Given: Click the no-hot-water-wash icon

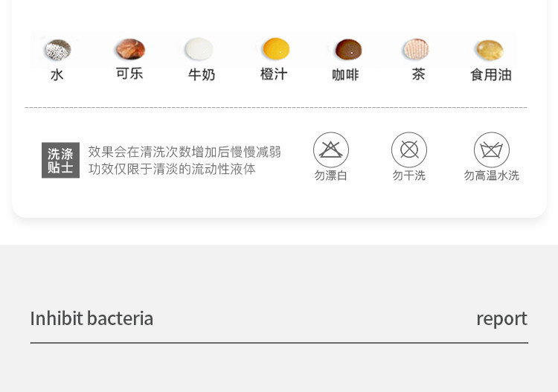Looking at the screenshot, I should coord(492,150).
